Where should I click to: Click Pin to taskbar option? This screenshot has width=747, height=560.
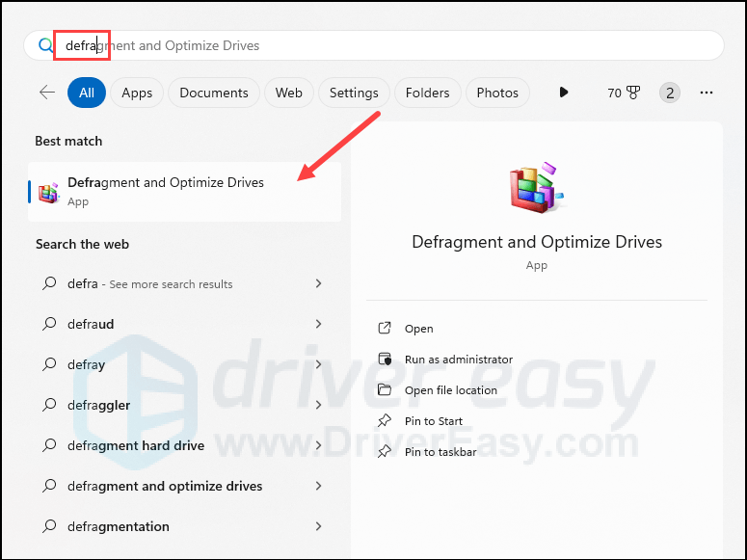[x=440, y=452]
